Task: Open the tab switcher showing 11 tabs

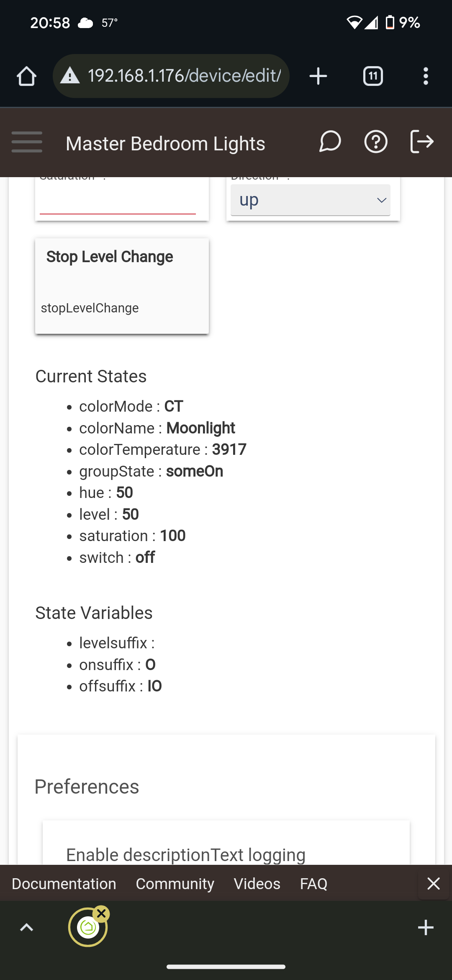Action: (373, 76)
